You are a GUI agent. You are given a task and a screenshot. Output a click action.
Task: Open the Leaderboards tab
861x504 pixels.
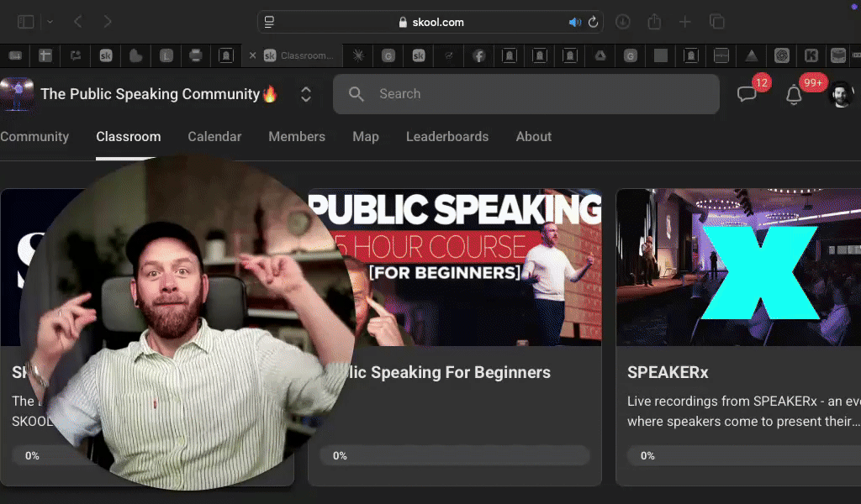(x=447, y=137)
